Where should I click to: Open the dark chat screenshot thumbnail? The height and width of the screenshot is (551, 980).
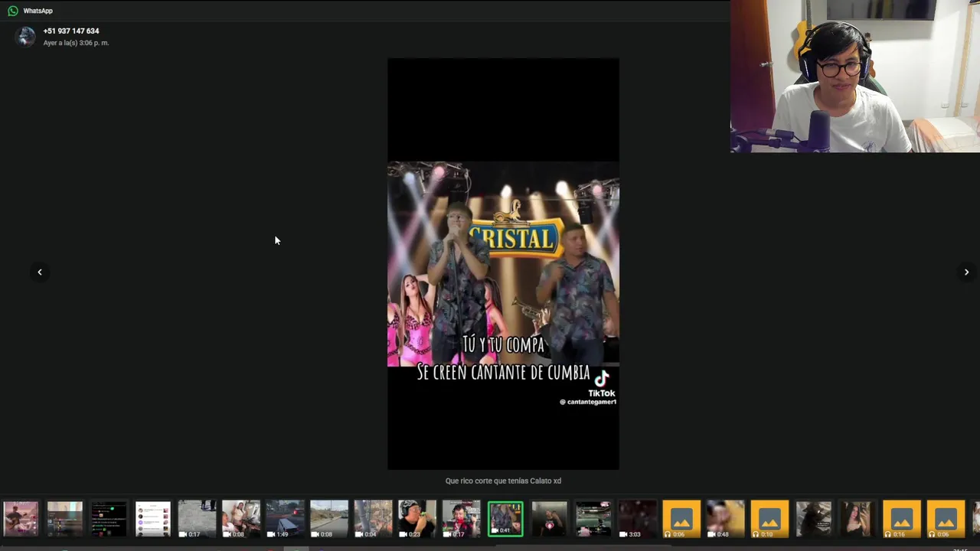(109, 519)
